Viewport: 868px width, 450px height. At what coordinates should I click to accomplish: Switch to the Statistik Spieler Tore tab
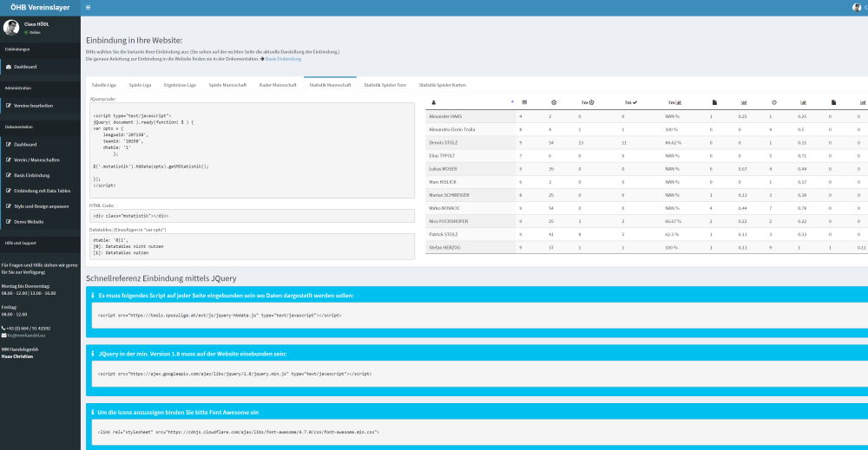coord(385,85)
